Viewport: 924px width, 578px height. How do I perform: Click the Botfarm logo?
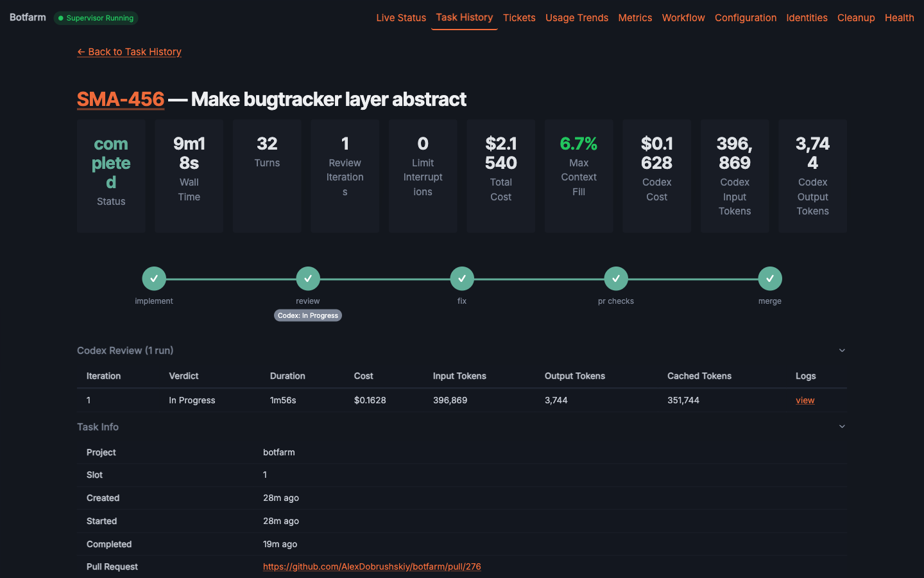click(x=27, y=17)
